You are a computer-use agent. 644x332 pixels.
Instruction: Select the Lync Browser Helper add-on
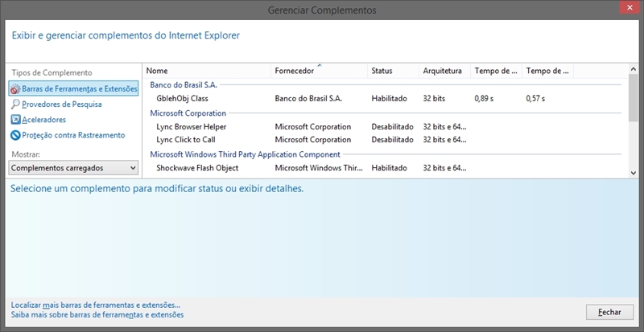pos(191,127)
